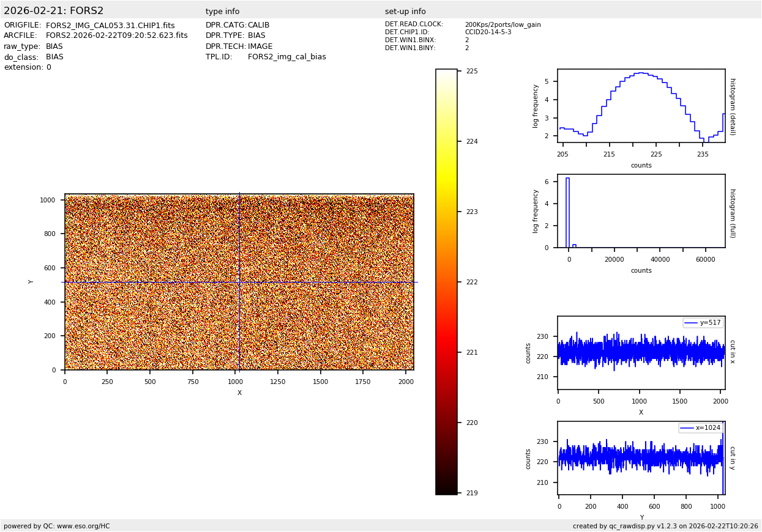The height and width of the screenshot is (532, 762).
Task: Click the DPR.CATG value CALIB
Action: (258, 26)
